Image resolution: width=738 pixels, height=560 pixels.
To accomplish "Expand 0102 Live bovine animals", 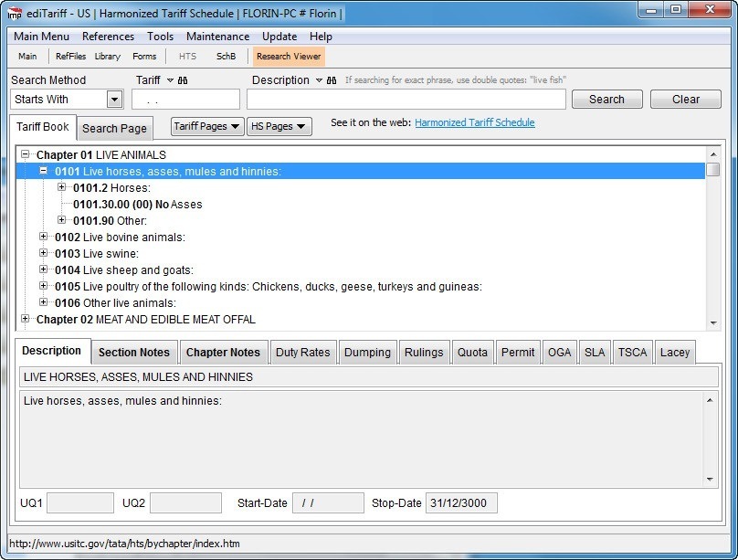I will coord(43,237).
